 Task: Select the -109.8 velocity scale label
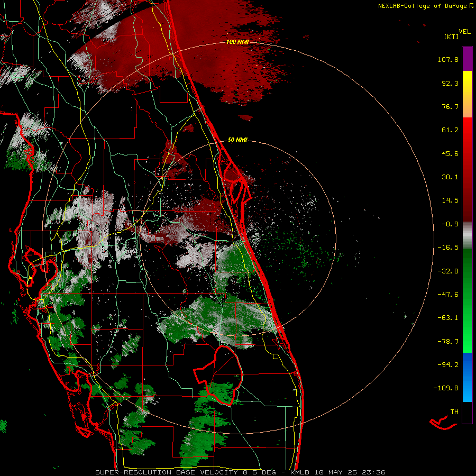pyautogui.click(x=446, y=388)
